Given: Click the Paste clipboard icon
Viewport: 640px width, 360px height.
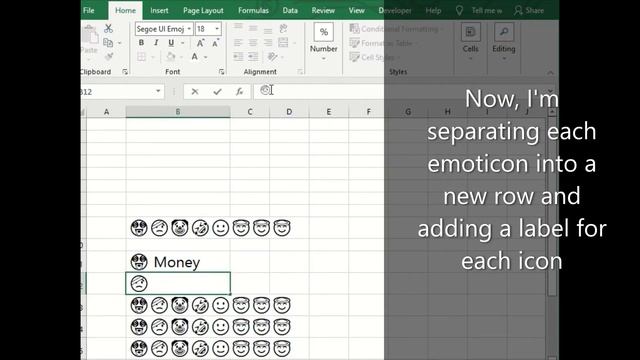Looking at the screenshot, I should [x=89, y=35].
